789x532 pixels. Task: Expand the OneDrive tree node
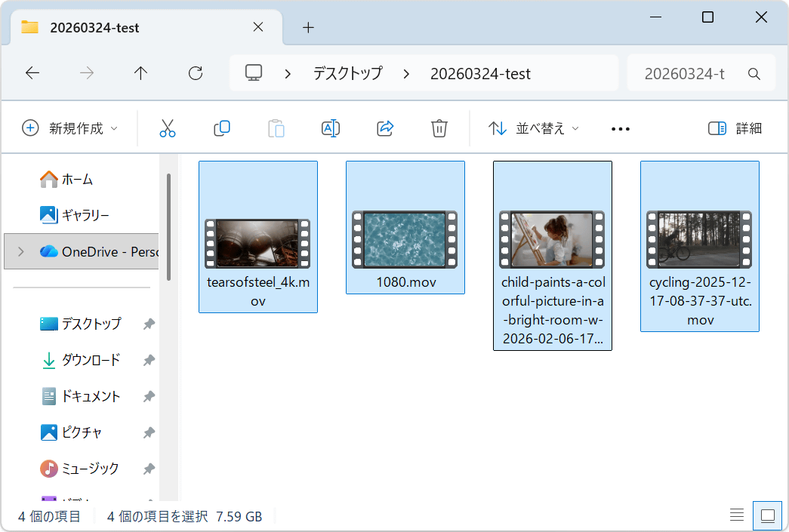click(20, 251)
